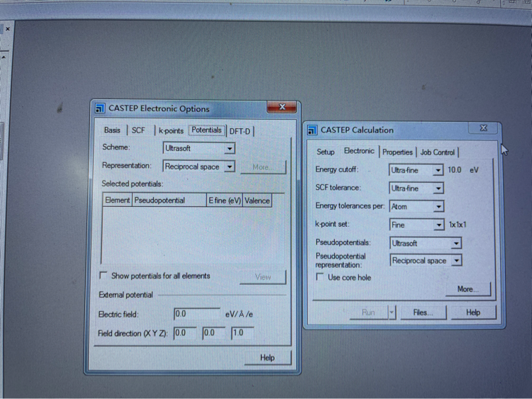Image resolution: width=532 pixels, height=399 pixels.
Task: Select the Potentials tab
Action: pos(206,130)
